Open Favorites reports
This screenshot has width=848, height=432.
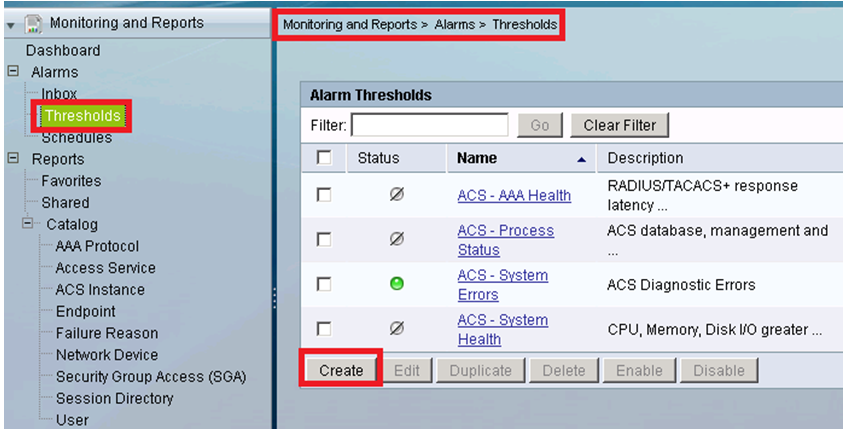point(71,181)
